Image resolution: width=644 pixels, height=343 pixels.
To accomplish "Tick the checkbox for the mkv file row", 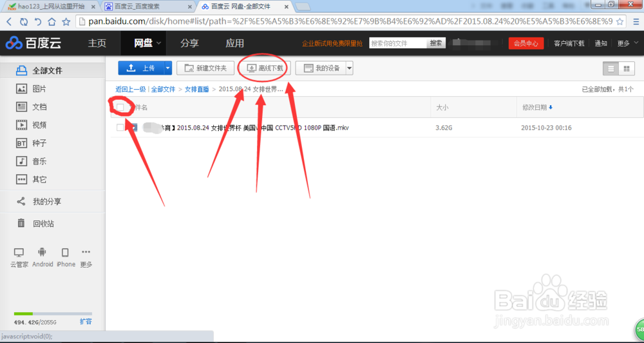I will [120, 128].
